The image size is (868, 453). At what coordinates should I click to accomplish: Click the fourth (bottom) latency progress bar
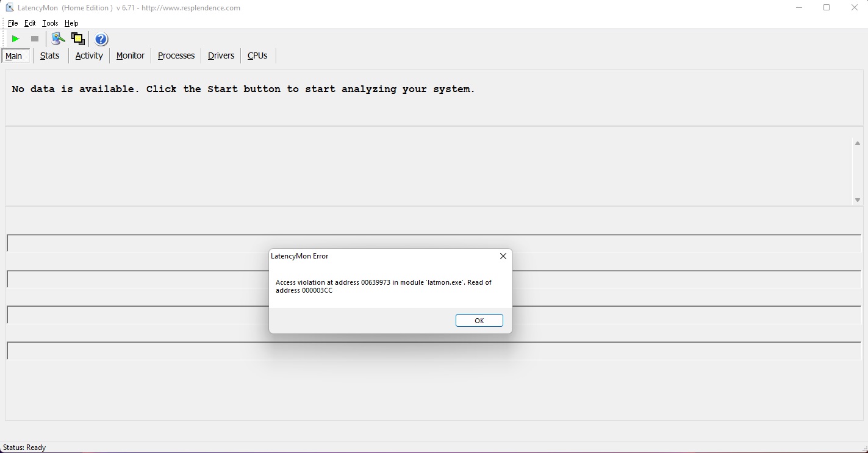tap(434, 351)
